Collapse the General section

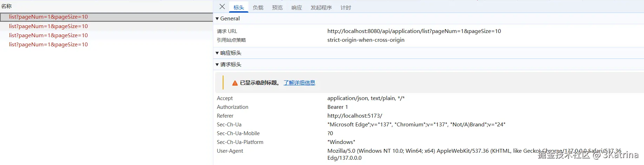pos(217,19)
